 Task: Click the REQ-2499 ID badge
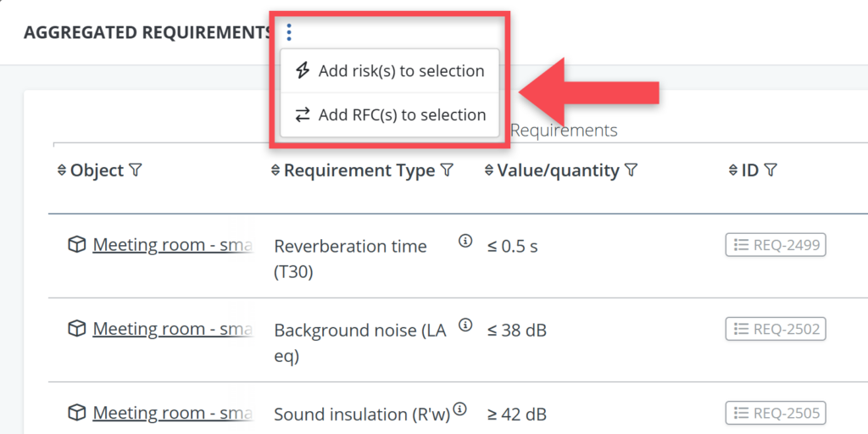[x=776, y=245]
